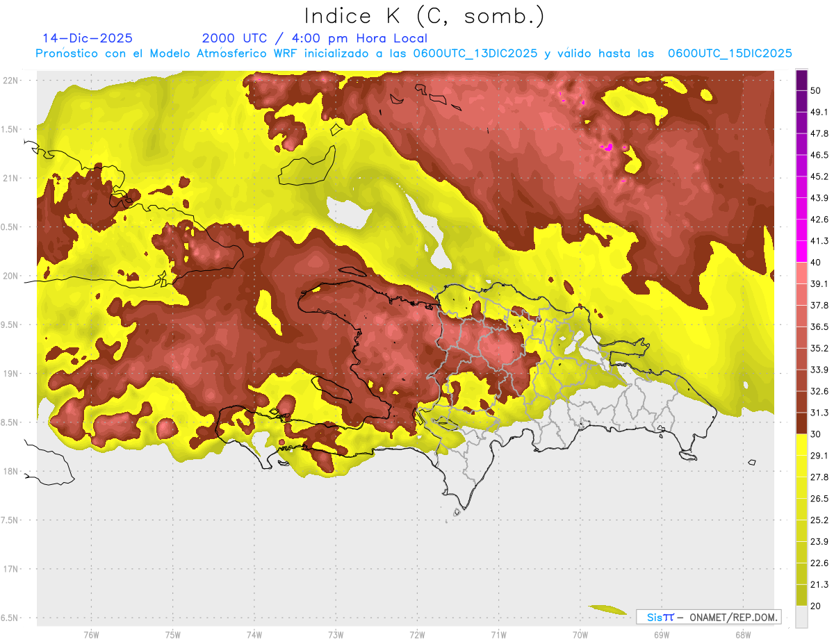834x644 pixels.
Task: Click the '27.8' colorbar value
Action: coord(819,477)
